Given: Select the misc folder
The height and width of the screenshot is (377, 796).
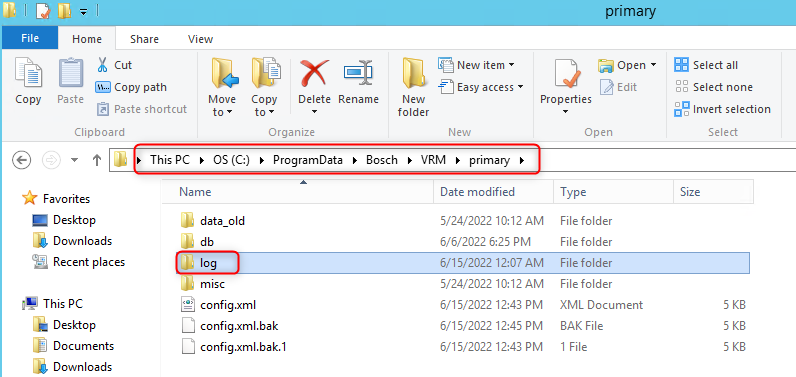Looking at the screenshot, I should (x=462, y=284).
